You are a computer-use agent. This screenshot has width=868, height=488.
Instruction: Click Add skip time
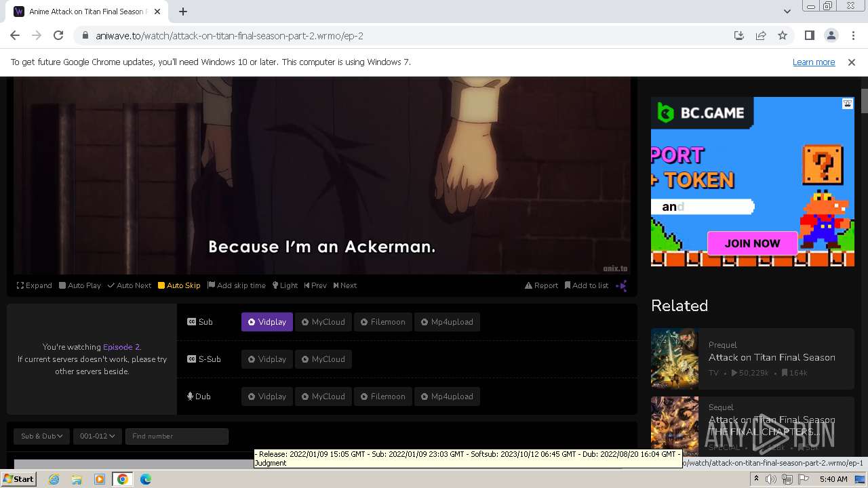(x=237, y=285)
